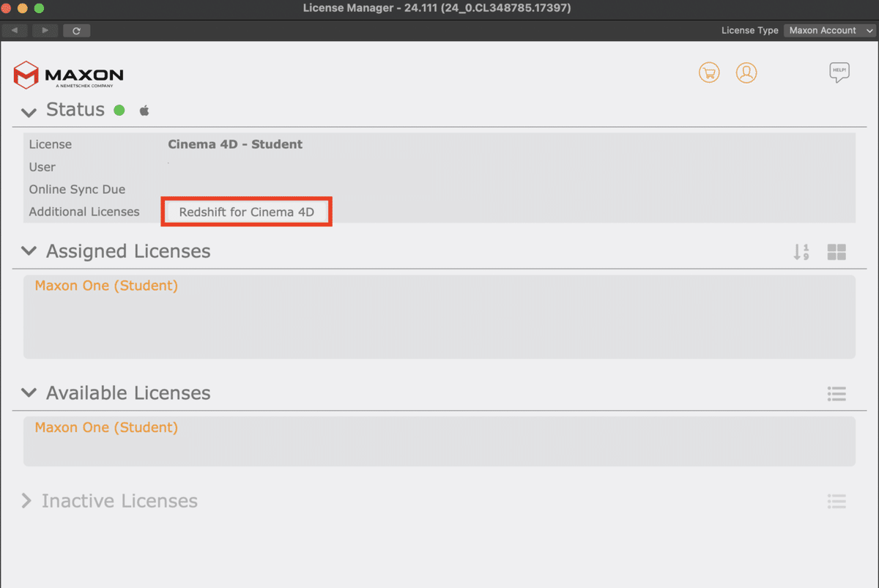Screen dimensions: 879x588
Task: Click the Apple platform icon
Action: (x=144, y=111)
